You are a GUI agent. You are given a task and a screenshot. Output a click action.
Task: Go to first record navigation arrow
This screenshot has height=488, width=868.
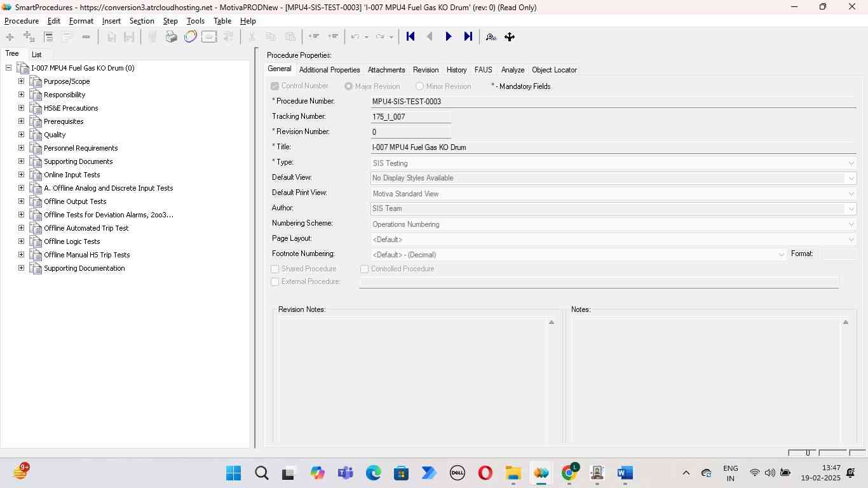tap(410, 37)
